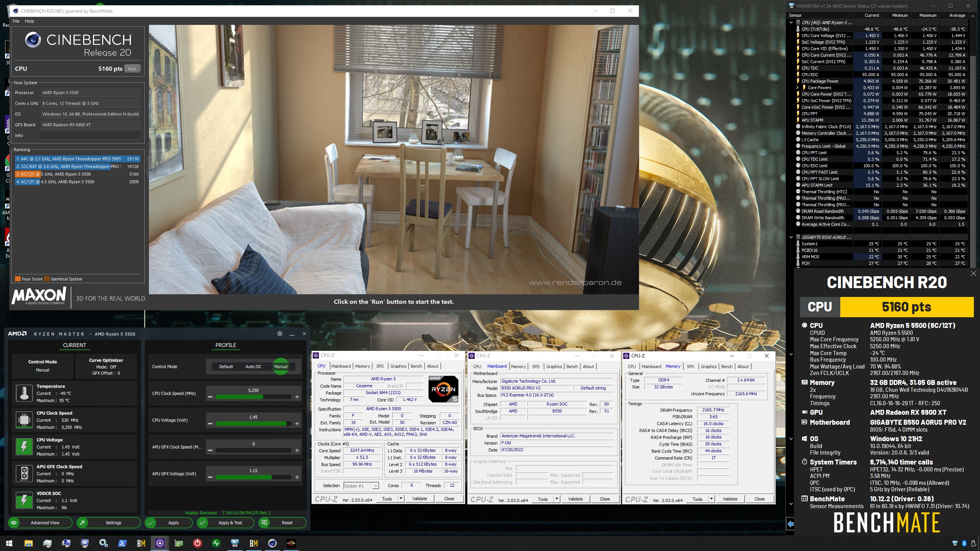Open Settings in Ryzen Master
The height and width of the screenshot is (551, 980).
click(x=108, y=523)
